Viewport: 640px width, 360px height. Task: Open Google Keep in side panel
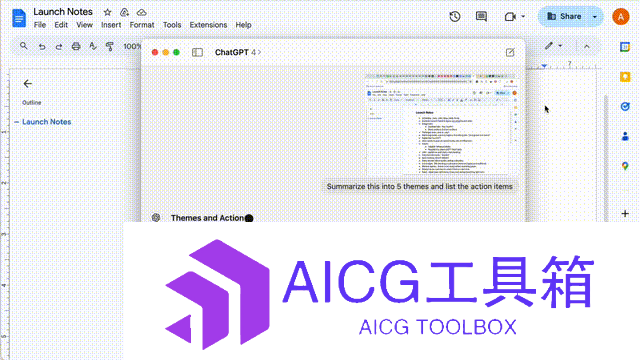[625, 77]
